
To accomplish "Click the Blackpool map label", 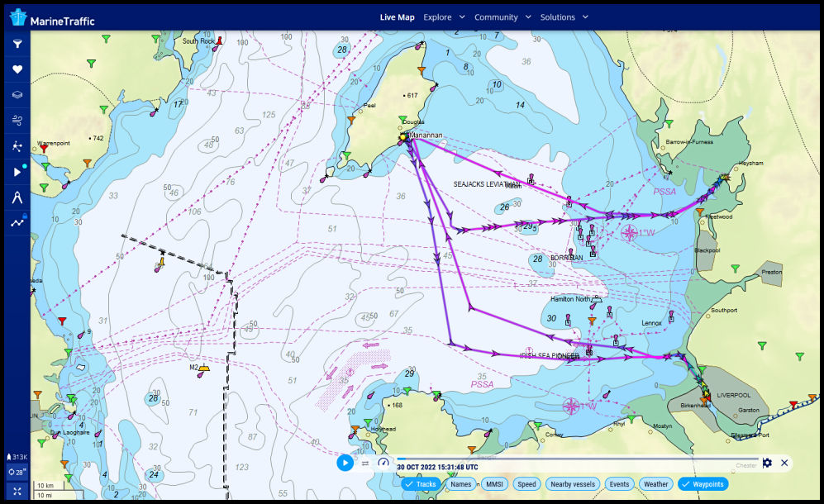I will pos(707,250).
